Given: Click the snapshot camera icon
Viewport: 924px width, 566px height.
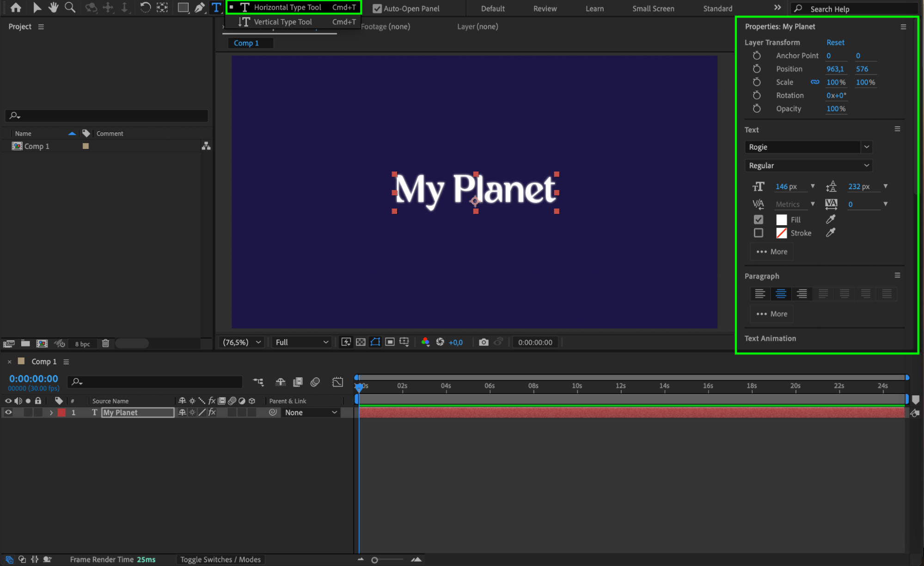Looking at the screenshot, I should point(483,342).
